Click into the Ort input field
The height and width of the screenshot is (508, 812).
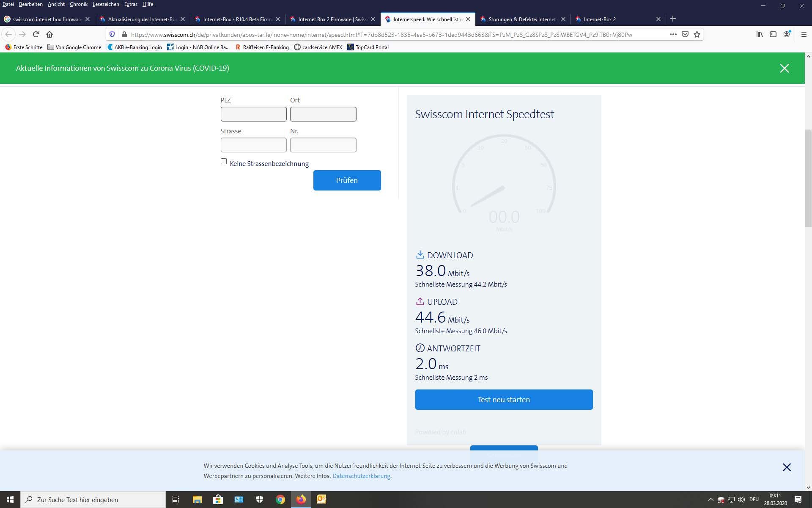click(323, 114)
